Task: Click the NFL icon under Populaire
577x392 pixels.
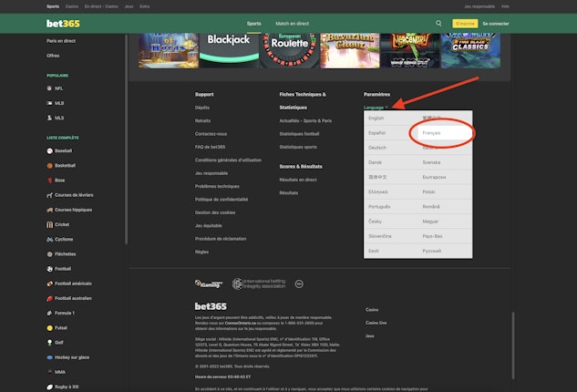Action: [x=50, y=88]
